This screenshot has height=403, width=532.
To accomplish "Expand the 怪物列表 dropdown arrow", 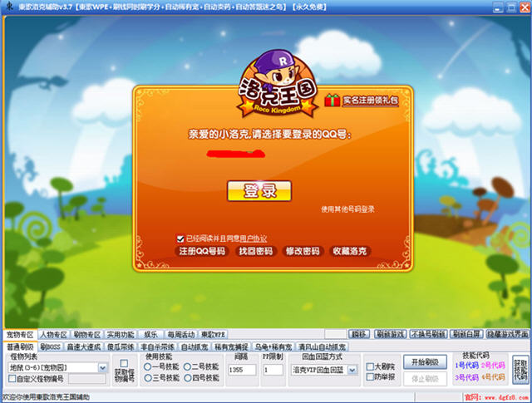I will click(102, 368).
